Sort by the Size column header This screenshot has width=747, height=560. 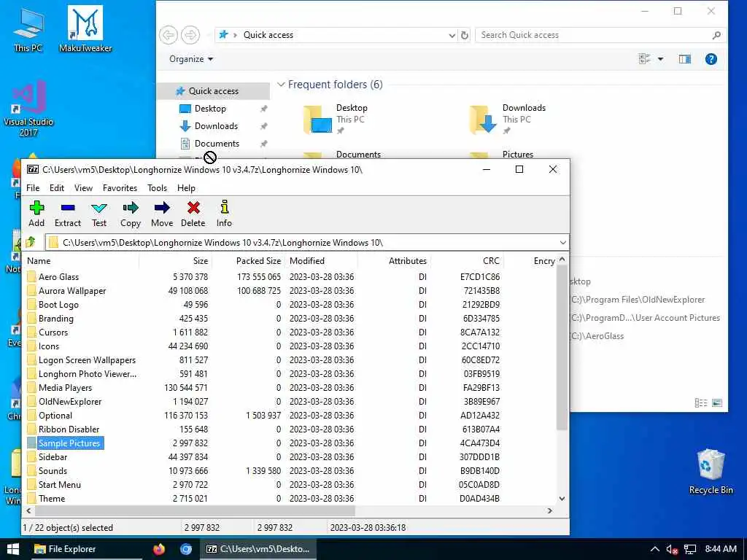click(175, 261)
